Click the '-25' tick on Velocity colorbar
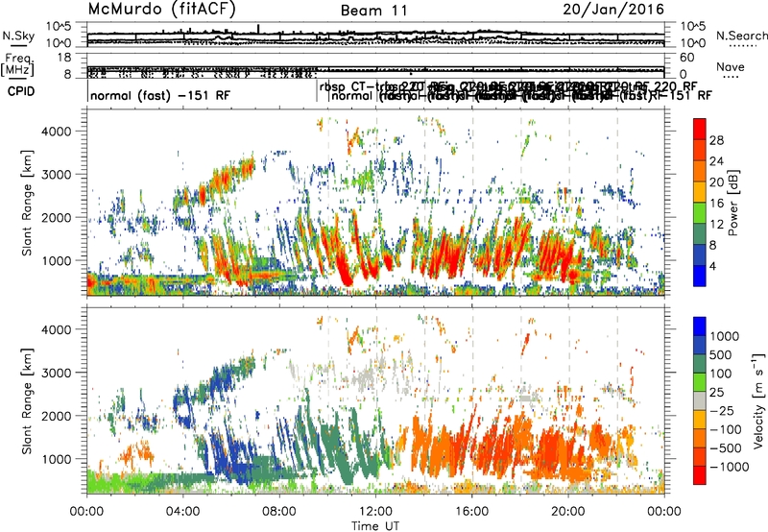Screen dimensions: 768x532 (x=723, y=410)
